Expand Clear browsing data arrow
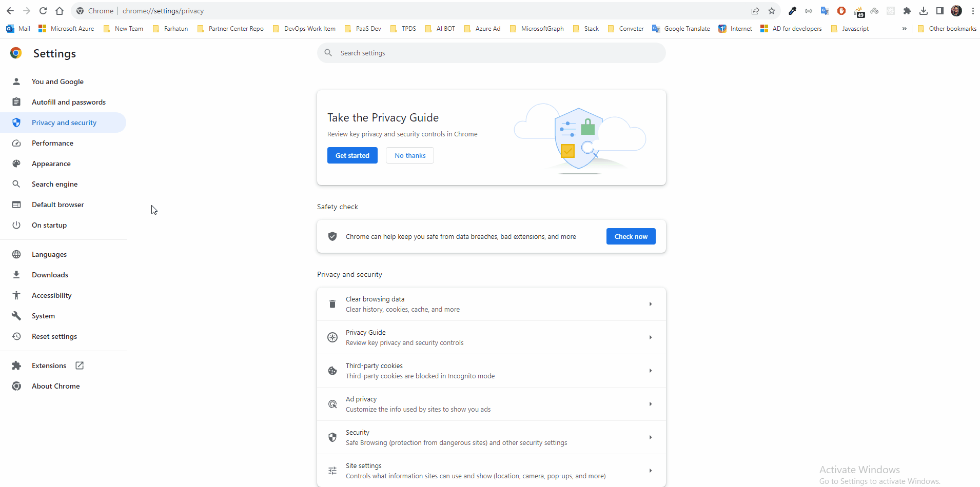 click(650, 304)
